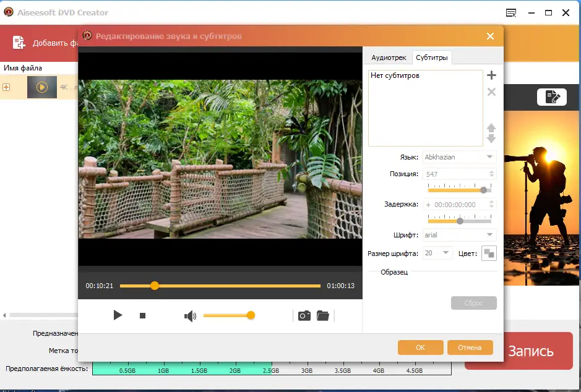Open the subtitle Цвет color swatch

pos(489,253)
